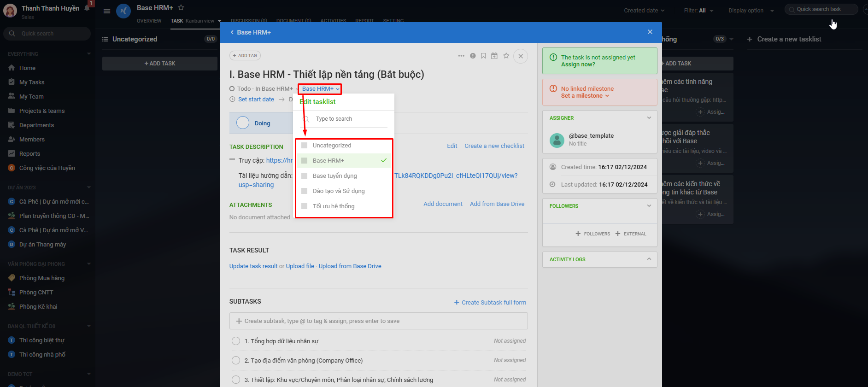This screenshot has width=868, height=387.
Task: Toggle the Doing status circle
Action: tap(243, 123)
